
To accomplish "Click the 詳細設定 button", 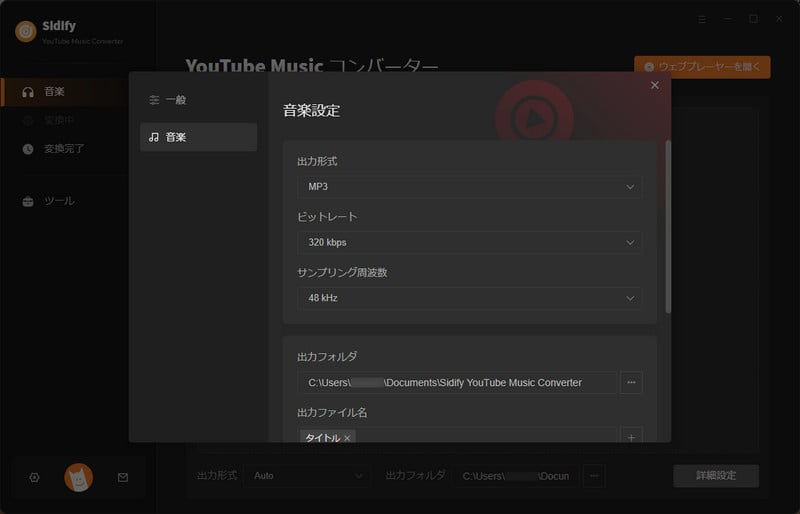I will coord(716,476).
